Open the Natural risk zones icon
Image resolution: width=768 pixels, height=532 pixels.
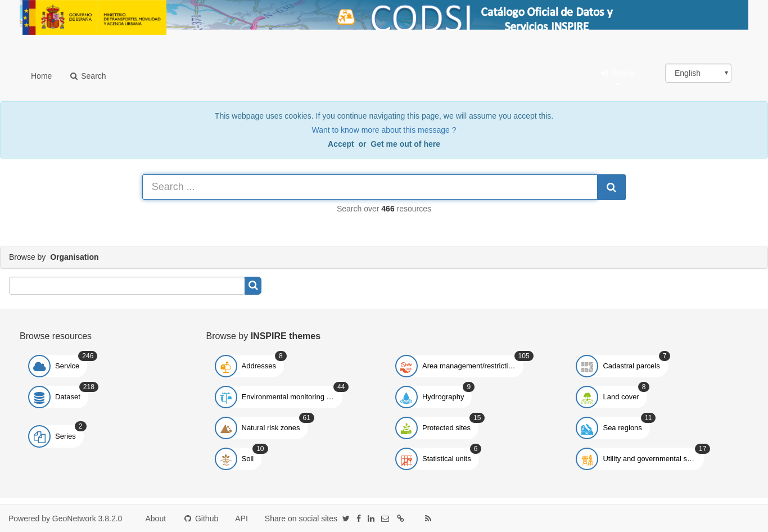(226, 428)
